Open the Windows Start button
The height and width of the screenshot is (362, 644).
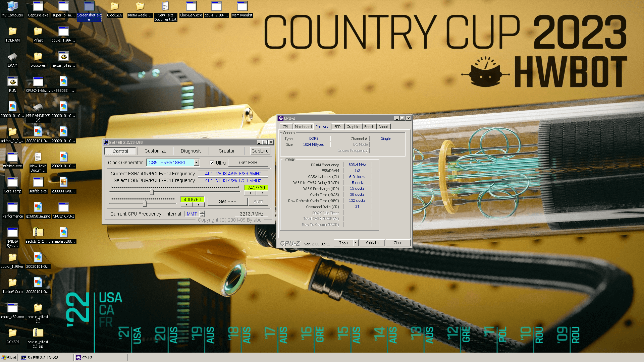9,358
